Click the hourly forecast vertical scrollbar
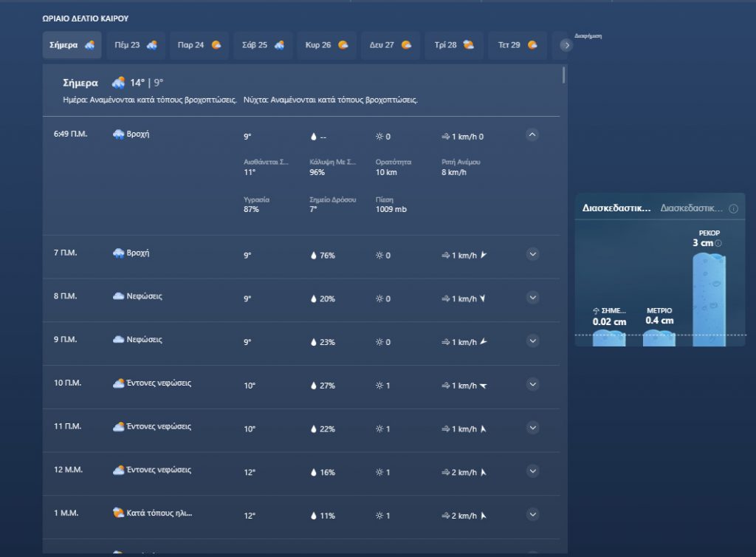The image size is (756, 557). tap(564, 75)
